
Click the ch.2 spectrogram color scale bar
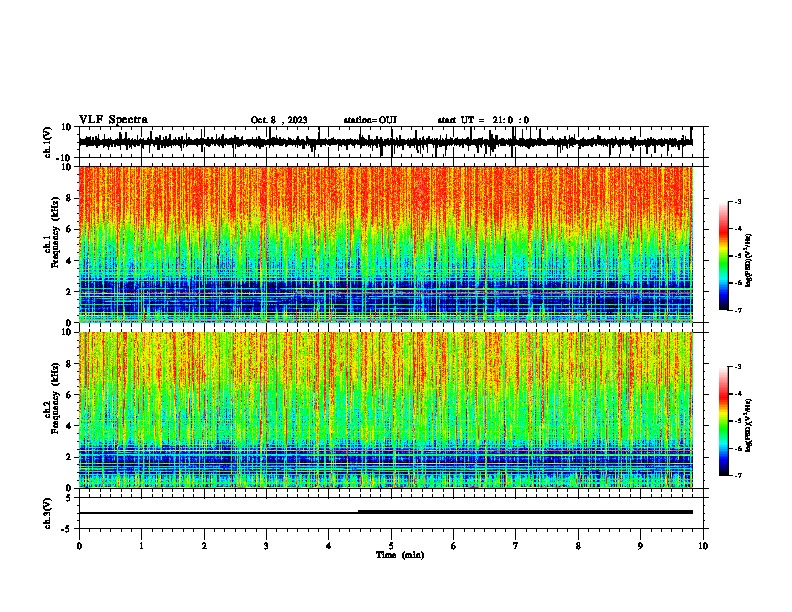click(724, 421)
